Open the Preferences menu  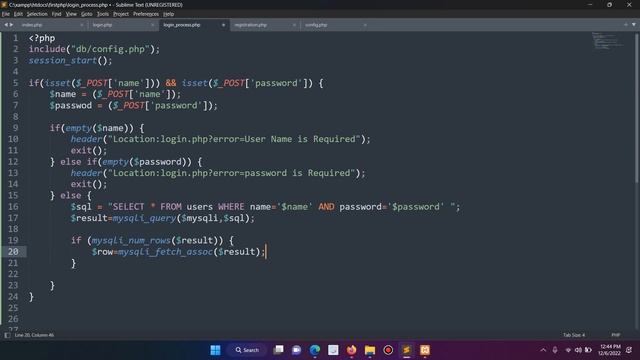146,14
